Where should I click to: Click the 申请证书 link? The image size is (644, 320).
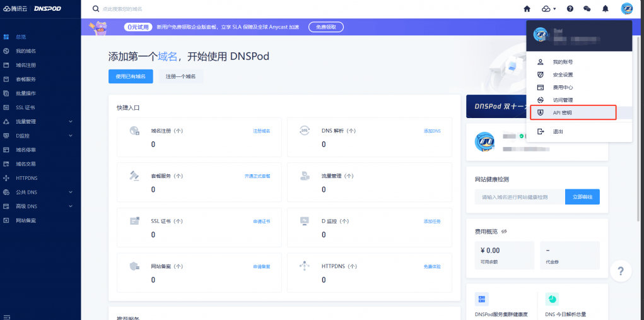point(262,222)
